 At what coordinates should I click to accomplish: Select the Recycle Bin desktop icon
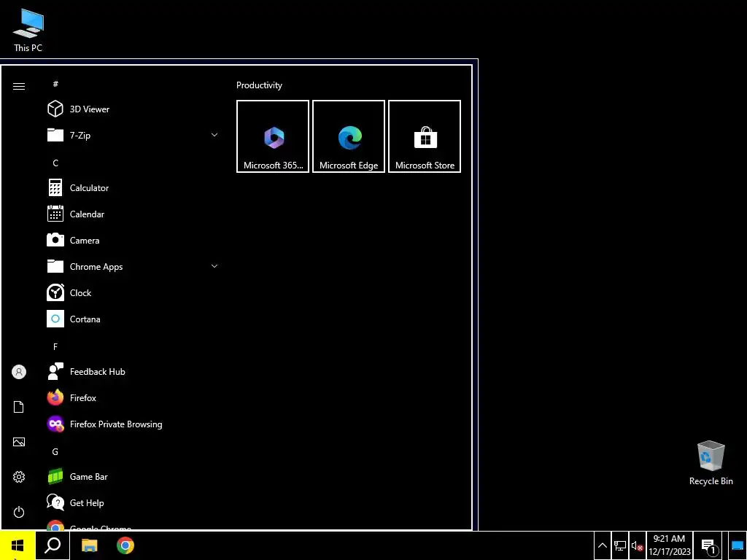tap(711, 463)
